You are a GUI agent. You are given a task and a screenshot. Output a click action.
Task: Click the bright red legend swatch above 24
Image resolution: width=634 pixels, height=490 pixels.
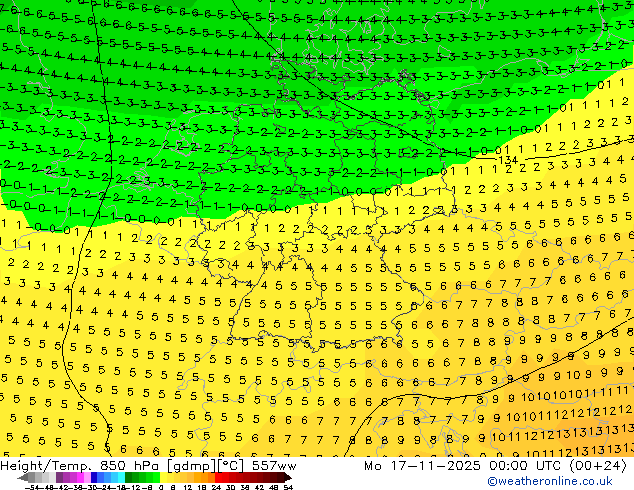tap(218, 477)
